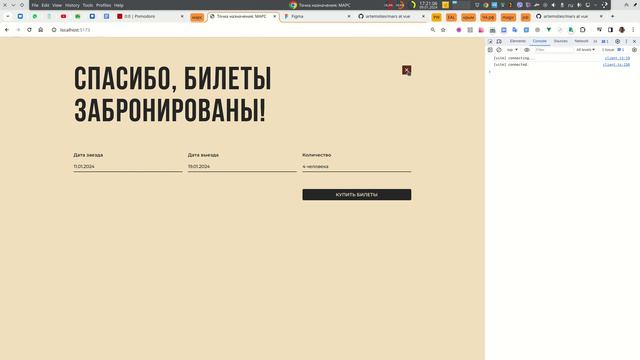Open the DevTools three-dot customize menu
640x360 pixels.
[626, 41]
